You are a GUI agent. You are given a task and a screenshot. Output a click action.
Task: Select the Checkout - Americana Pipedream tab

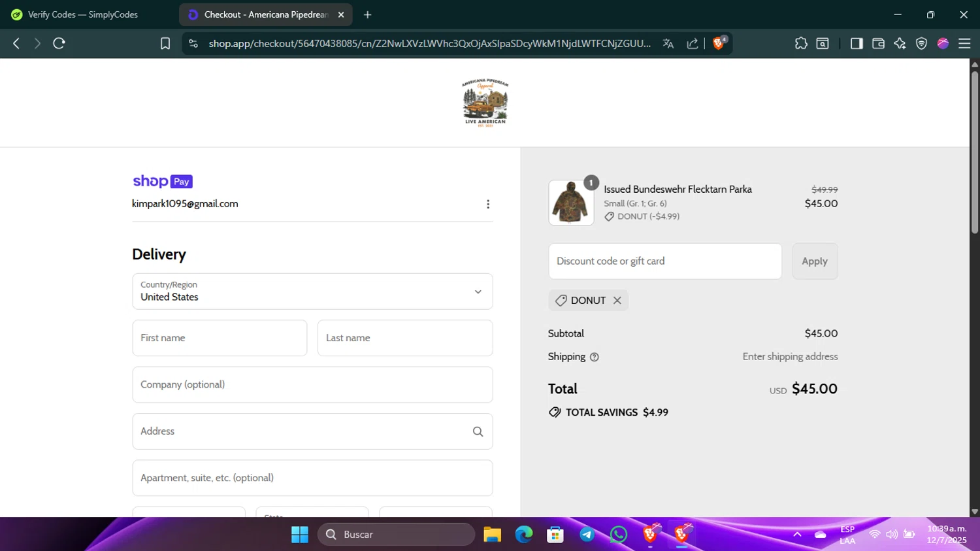tap(265, 14)
